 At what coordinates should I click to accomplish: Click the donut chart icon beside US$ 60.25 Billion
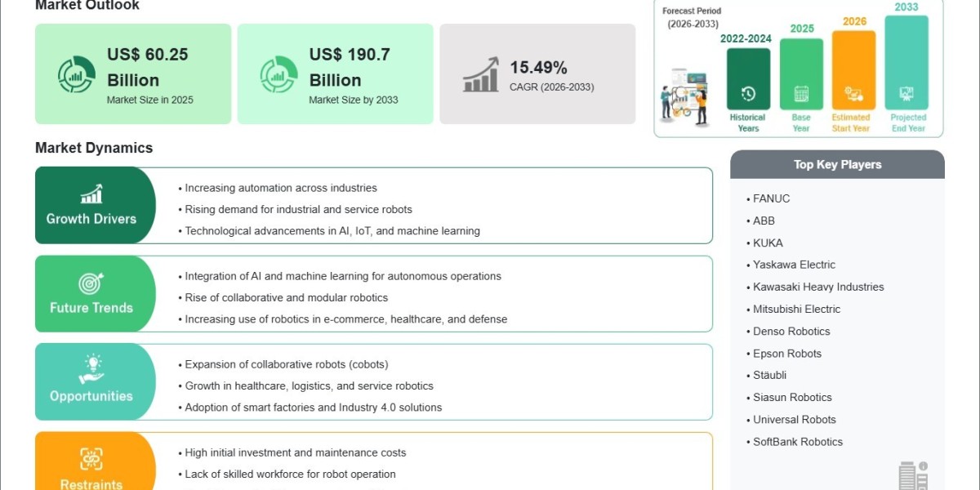[x=76, y=74]
